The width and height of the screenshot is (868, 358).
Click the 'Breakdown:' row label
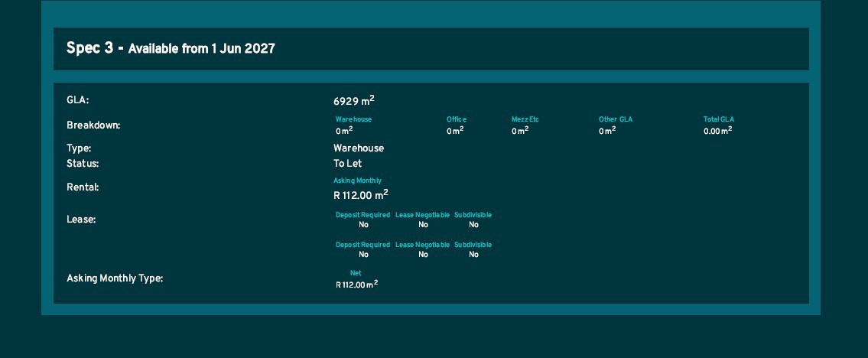pos(93,125)
